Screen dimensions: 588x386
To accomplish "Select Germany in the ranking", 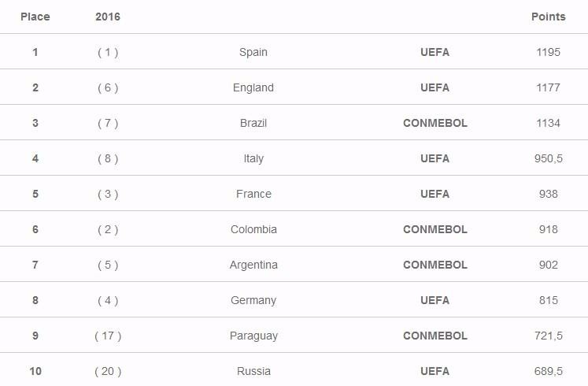I will 253,300.
